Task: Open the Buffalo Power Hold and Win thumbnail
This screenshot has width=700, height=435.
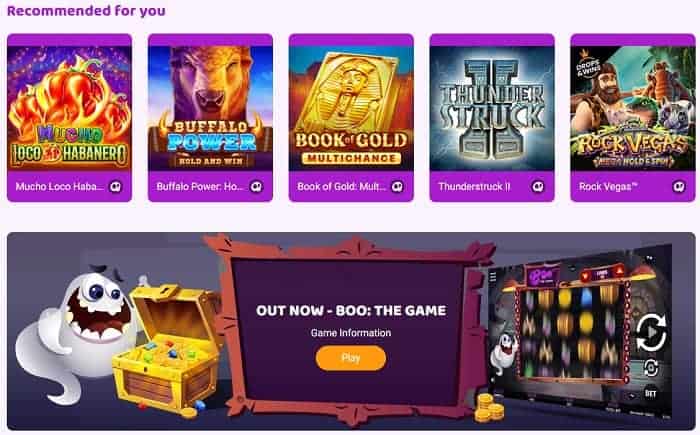Action: point(210,108)
